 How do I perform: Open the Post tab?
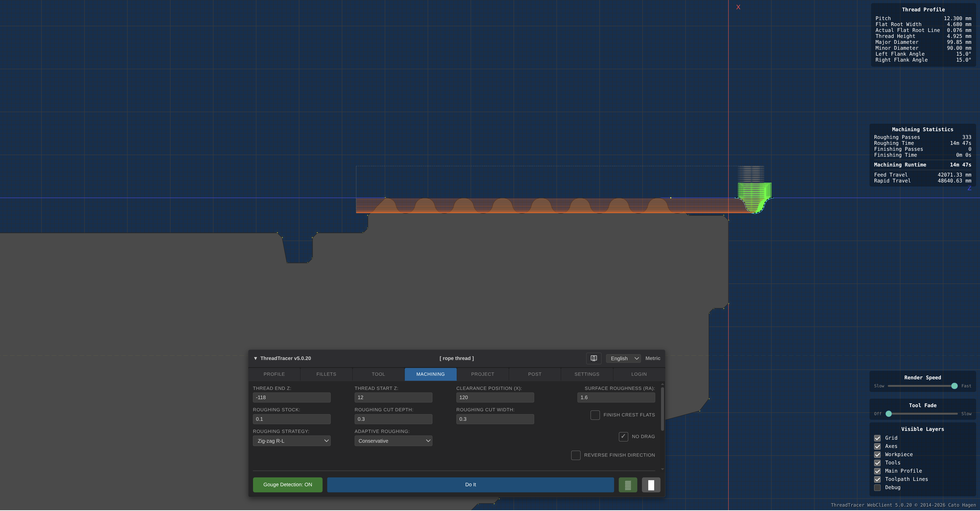[534, 374]
